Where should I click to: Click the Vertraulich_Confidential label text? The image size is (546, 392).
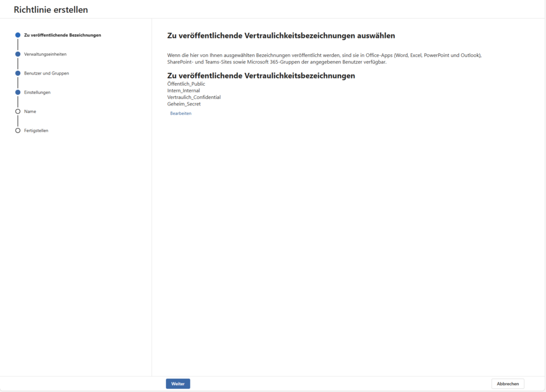point(194,97)
